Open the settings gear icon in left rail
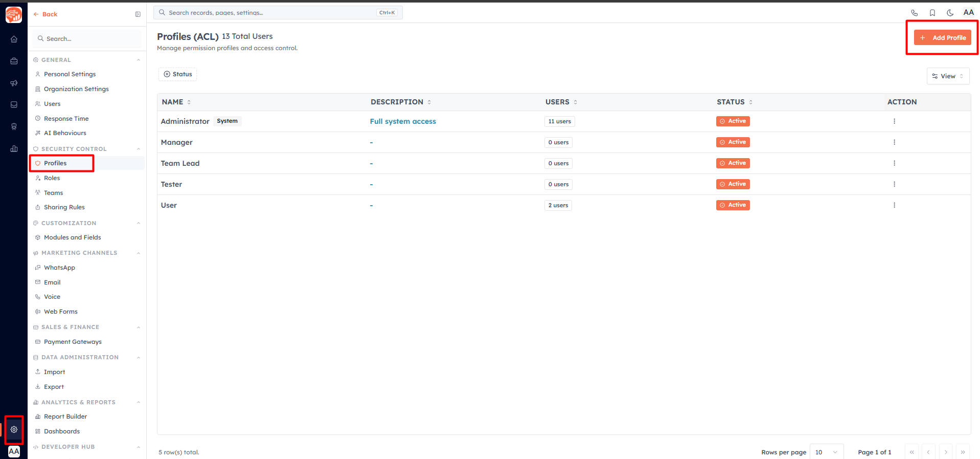Screen dimensions: 980x459 click(x=14, y=429)
